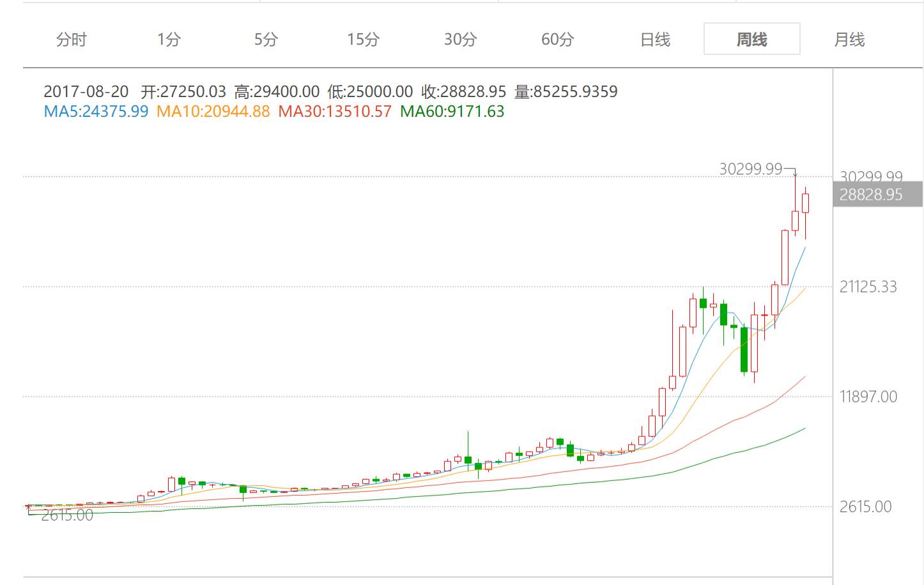
Task: Click the 量:85255.9359 volume readout
Action: pyautogui.click(x=566, y=92)
